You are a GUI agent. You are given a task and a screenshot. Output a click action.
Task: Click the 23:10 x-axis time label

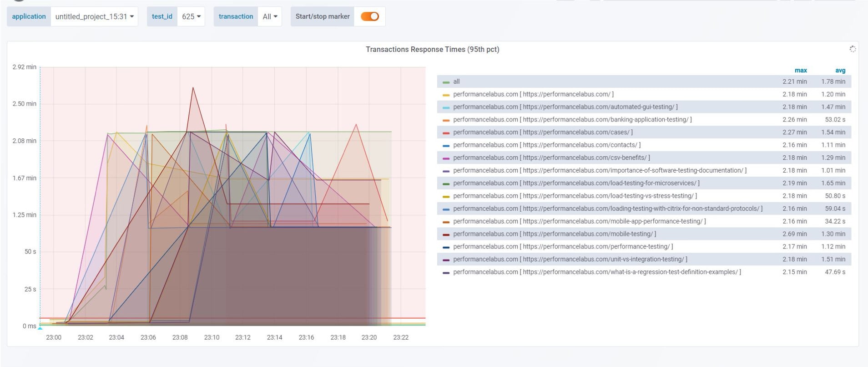212,337
